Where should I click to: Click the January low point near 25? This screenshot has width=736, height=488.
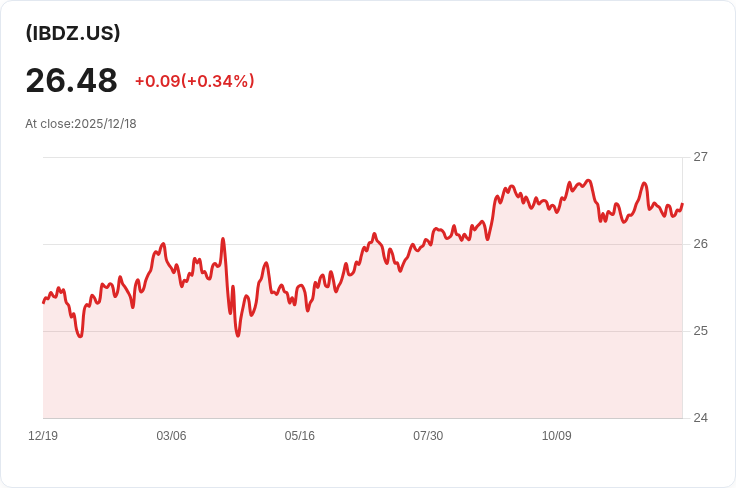(80, 336)
